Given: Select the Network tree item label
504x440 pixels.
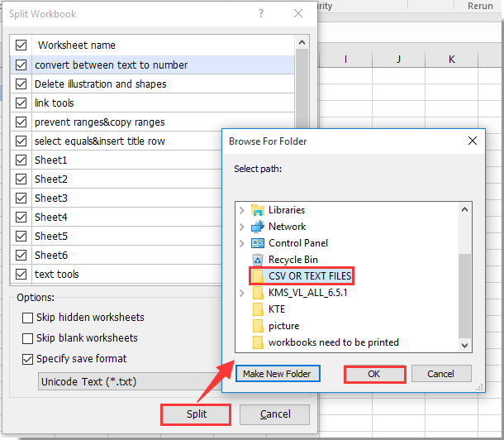Looking at the screenshot, I should (288, 227).
